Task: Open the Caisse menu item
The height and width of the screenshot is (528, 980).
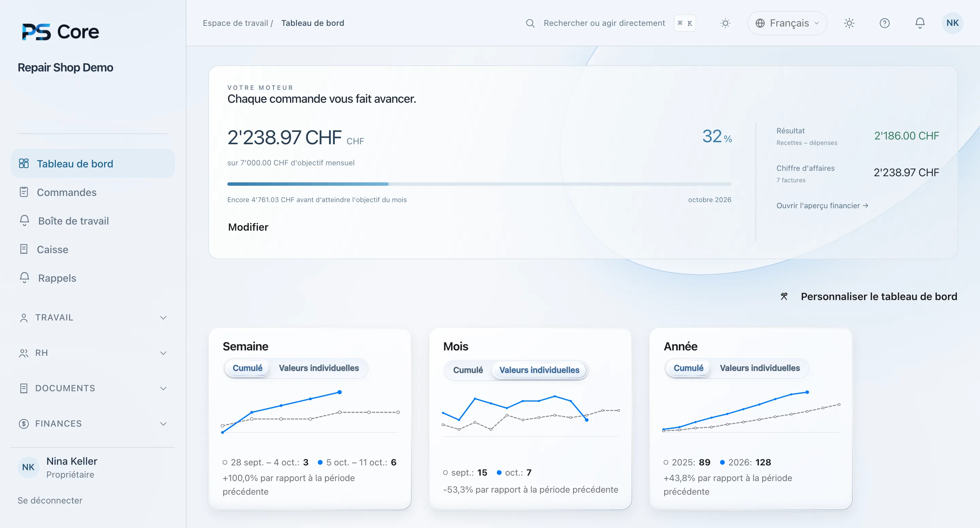Action: point(93,249)
